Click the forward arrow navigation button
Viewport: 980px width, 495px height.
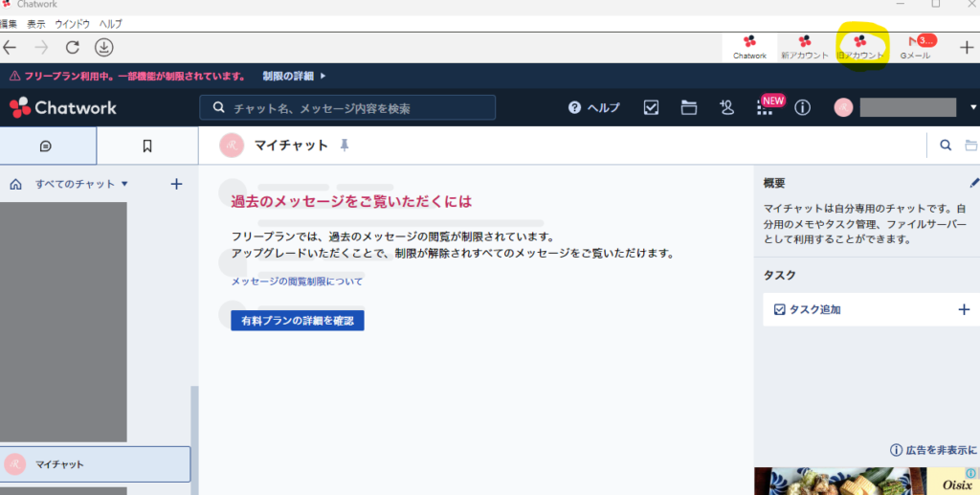[x=41, y=48]
